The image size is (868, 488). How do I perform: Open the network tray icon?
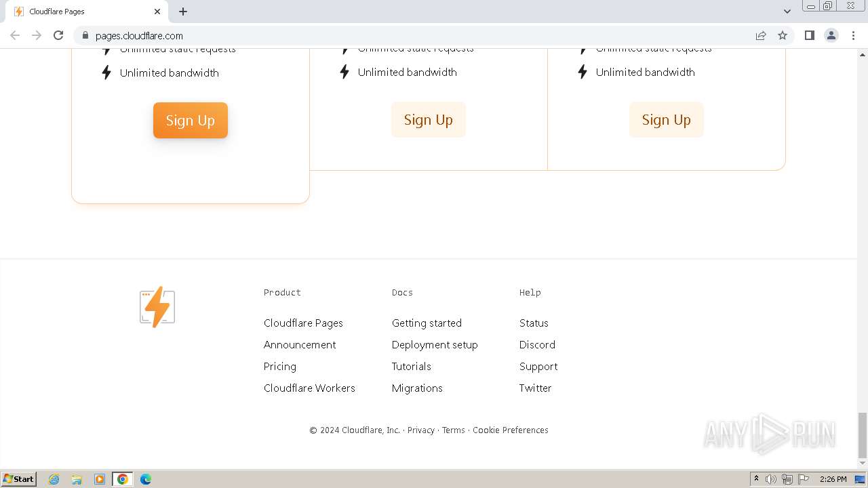pyautogui.click(x=787, y=479)
